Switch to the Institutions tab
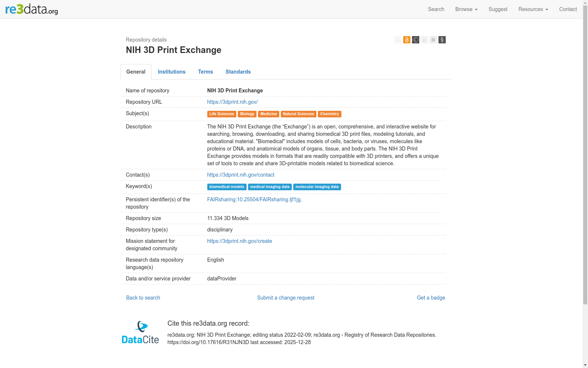This screenshot has width=588, height=368. pyautogui.click(x=172, y=72)
